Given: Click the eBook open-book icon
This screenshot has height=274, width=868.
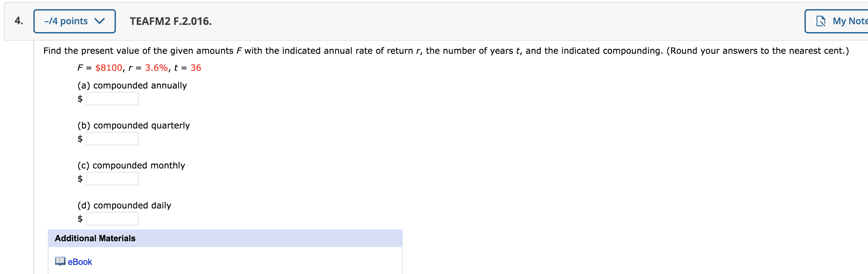Looking at the screenshot, I should coord(59,262).
